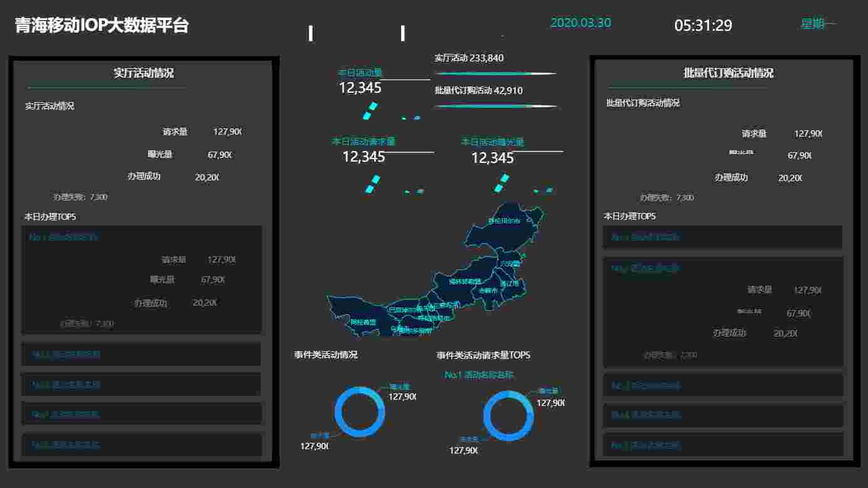Viewport: 868px width, 488px height.
Task: Click the 实厅活动 233,840 progress bar
Action: (495, 74)
